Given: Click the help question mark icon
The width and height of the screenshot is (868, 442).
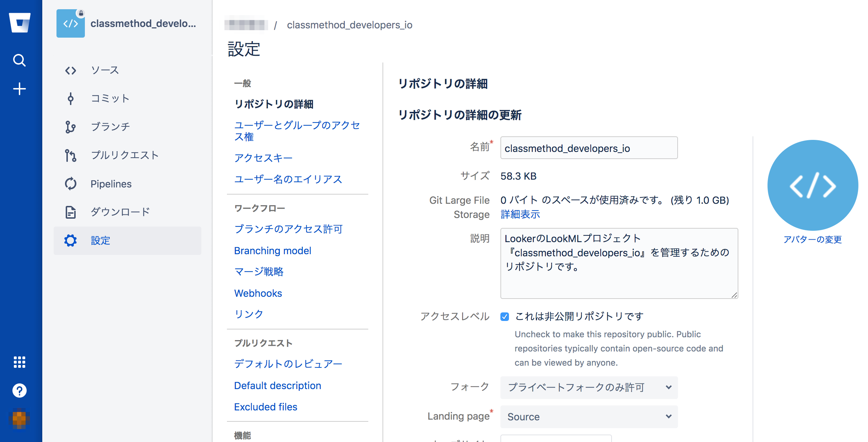Looking at the screenshot, I should (x=20, y=391).
